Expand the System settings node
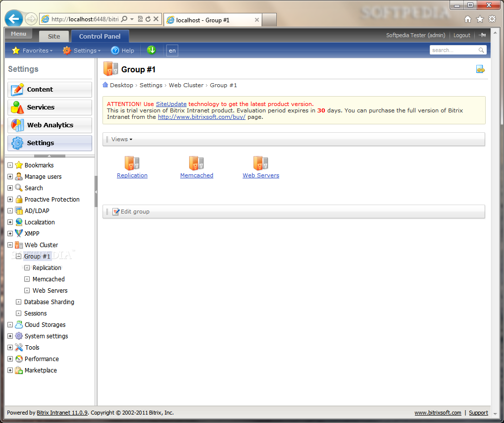Viewport: 504px width, 423px height. (x=10, y=336)
